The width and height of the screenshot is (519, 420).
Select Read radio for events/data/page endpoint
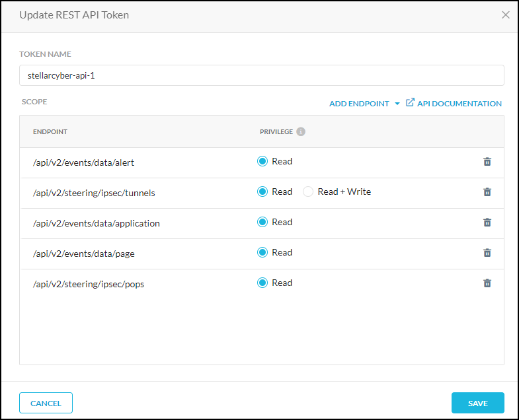point(262,253)
